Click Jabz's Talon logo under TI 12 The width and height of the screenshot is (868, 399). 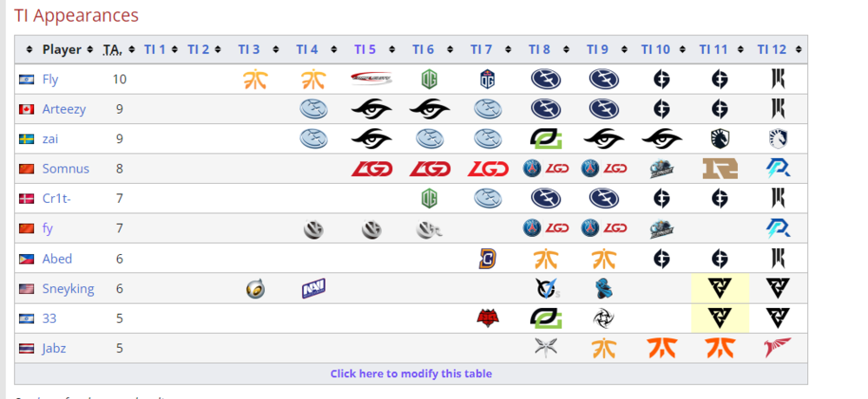[778, 348]
